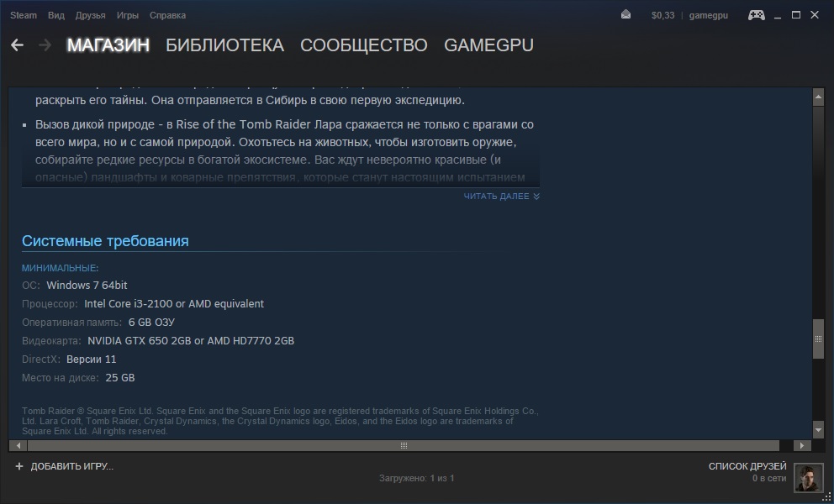Click the plus icon beside Добавить игру
Image resolution: width=834 pixels, height=504 pixels.
pos(19,466)
